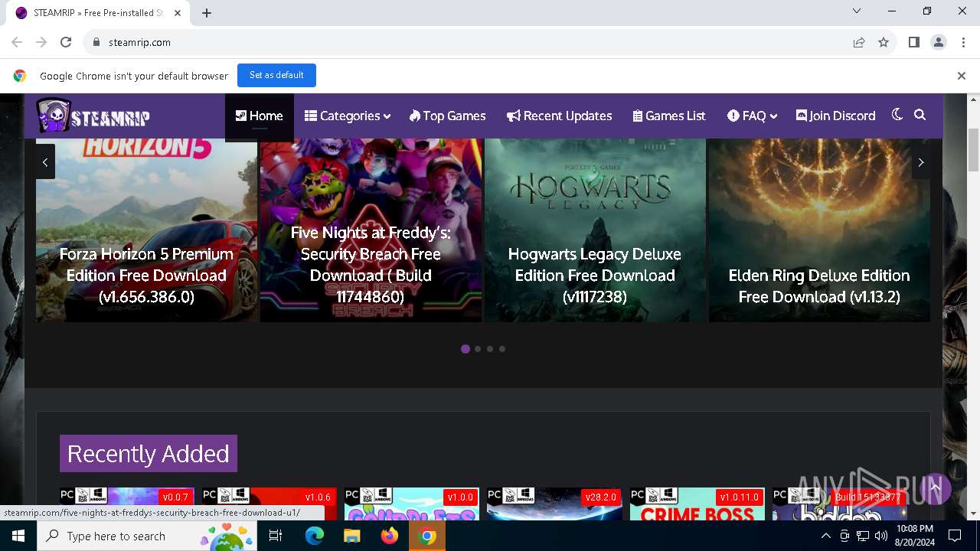Open the game card tagged v1.0.6
This screenshot has width=980, height=551.
tap(269, 504)
